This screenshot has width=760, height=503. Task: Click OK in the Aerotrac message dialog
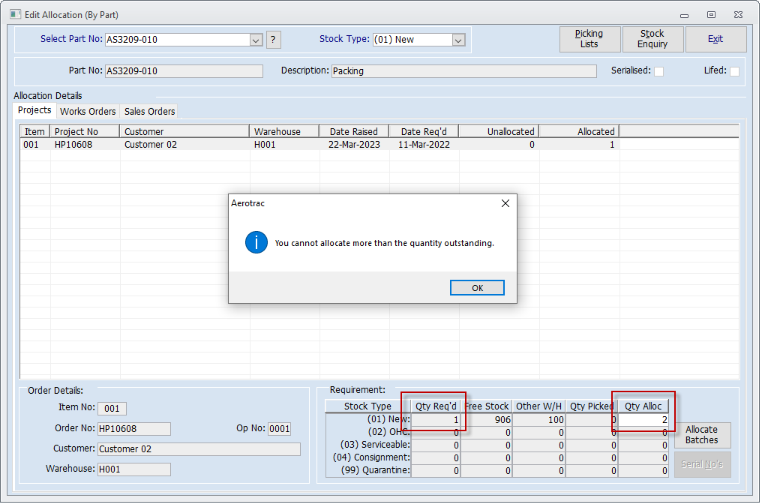click(477, 287)
